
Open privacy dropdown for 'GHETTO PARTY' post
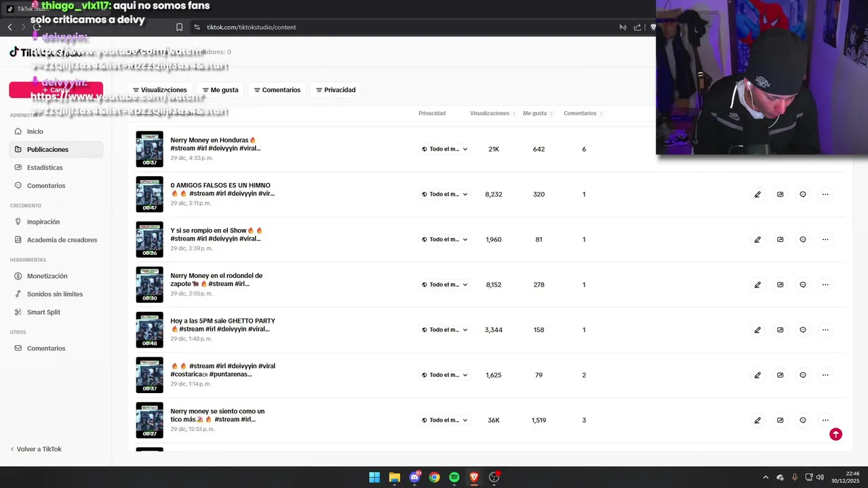point(445,330)
